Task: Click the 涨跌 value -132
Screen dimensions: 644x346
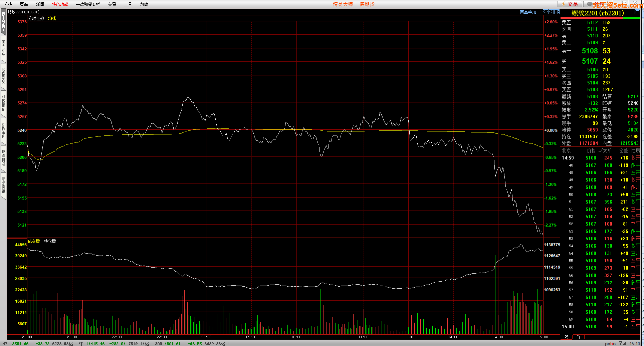Action: (x=593, y=103)
